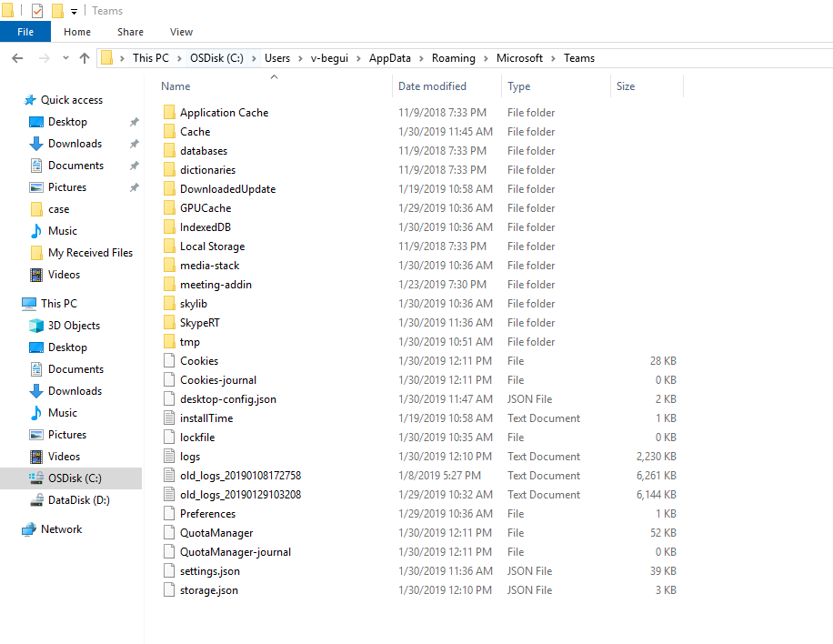Viewport: 833px width, 644px height.
Task: Sort by Type column header
Action: coord(518,86)
